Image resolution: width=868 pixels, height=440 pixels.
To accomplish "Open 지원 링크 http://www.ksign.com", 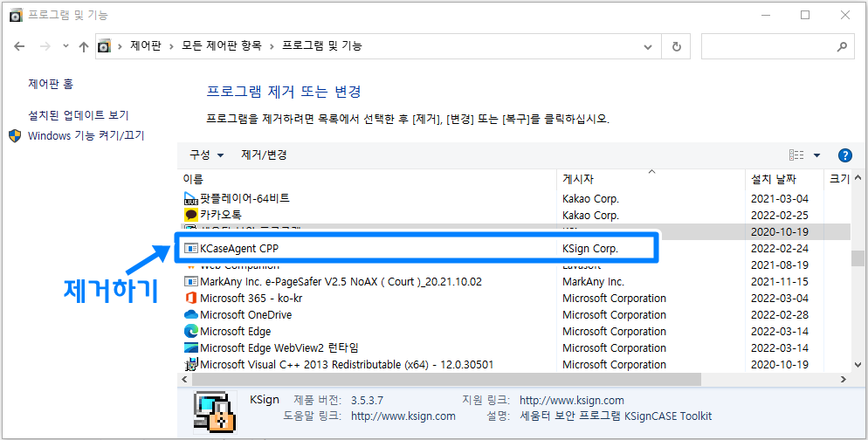I will [x=572, y=400].
